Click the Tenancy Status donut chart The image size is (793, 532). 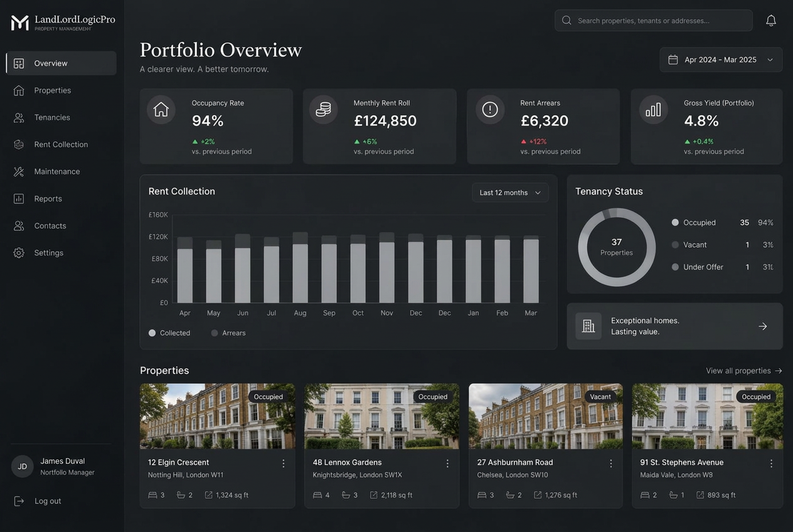pyautogui.click(x=617, y=247)
